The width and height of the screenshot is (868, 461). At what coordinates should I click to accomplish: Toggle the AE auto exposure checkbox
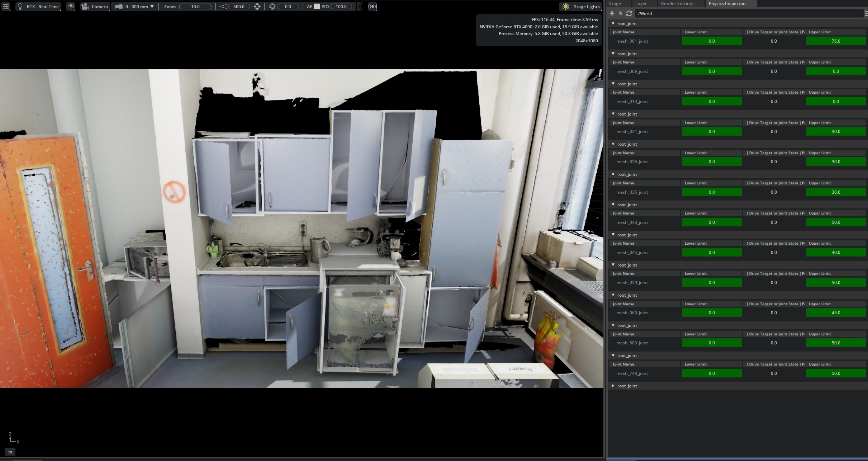[317, 6]
